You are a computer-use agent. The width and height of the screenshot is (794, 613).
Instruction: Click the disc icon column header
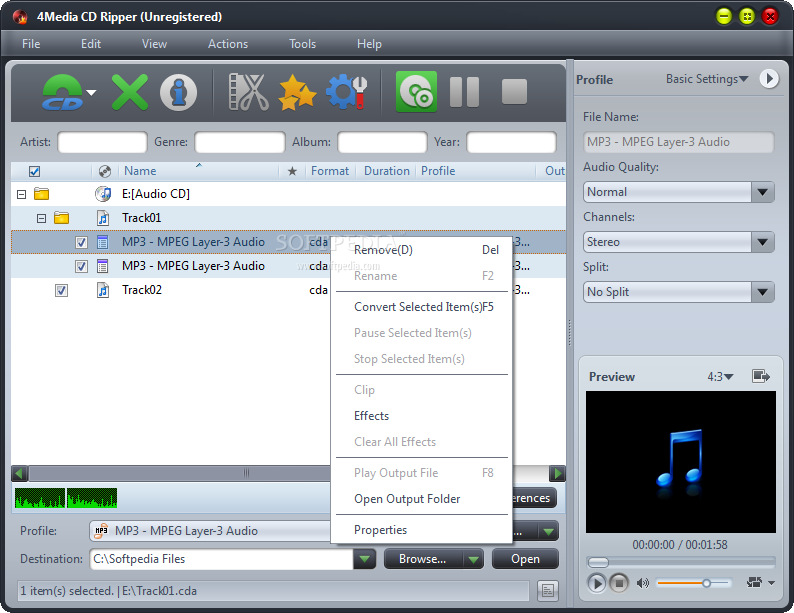click(105, 171)
